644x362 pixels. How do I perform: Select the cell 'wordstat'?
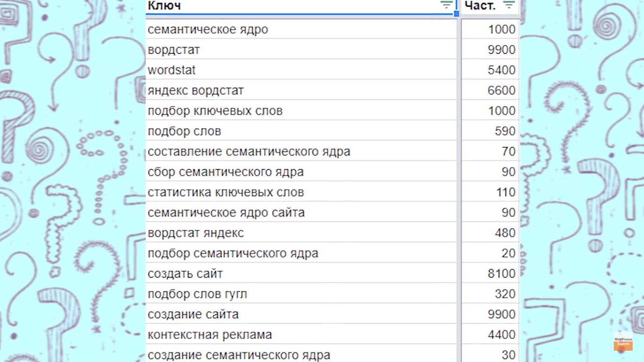click(301, 70)
